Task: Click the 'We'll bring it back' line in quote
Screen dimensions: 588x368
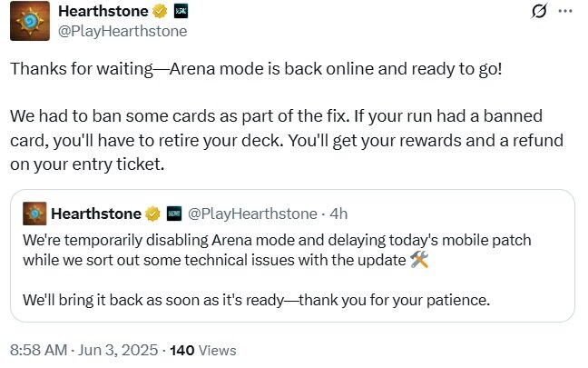Action: point(257,300)
